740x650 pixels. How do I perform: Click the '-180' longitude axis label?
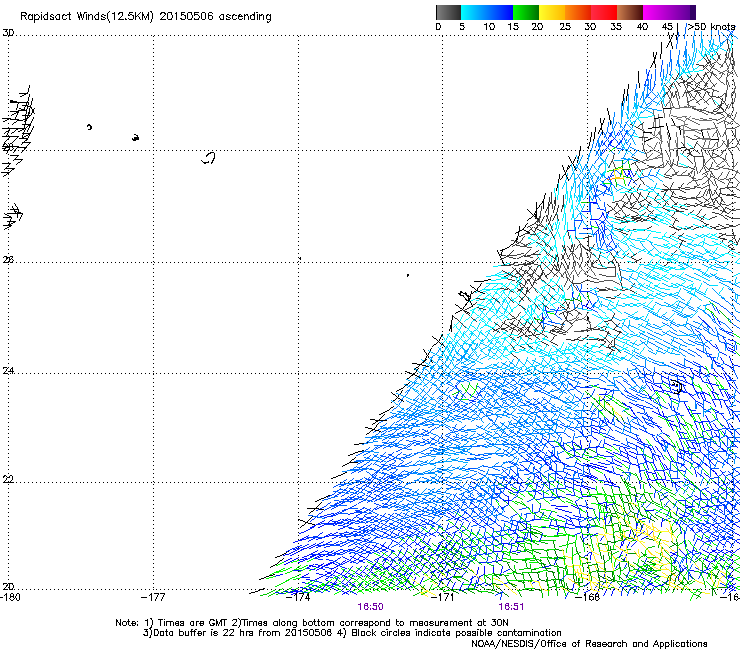tap(9, 597)
